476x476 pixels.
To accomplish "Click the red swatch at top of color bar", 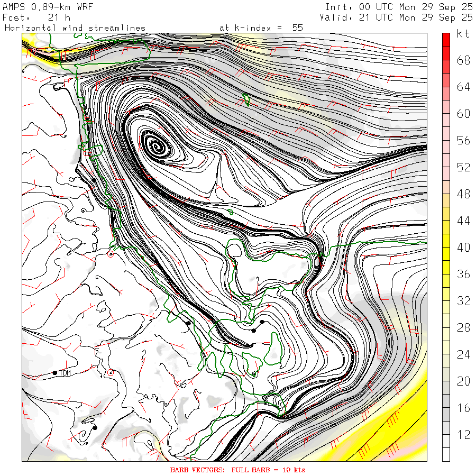I will pyautogui.click(x=446, y=39).
